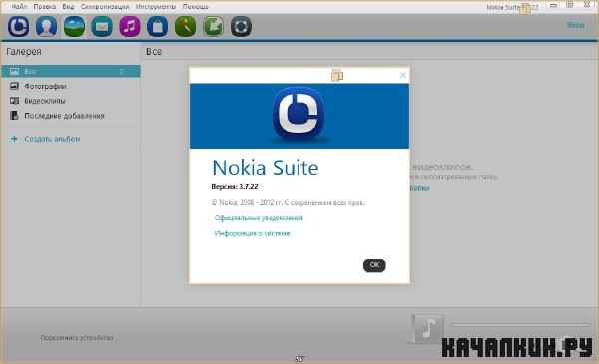The image size is (599, 364).
Task: Open the Contacts toolbar icon
Action: tap(46, 26)
